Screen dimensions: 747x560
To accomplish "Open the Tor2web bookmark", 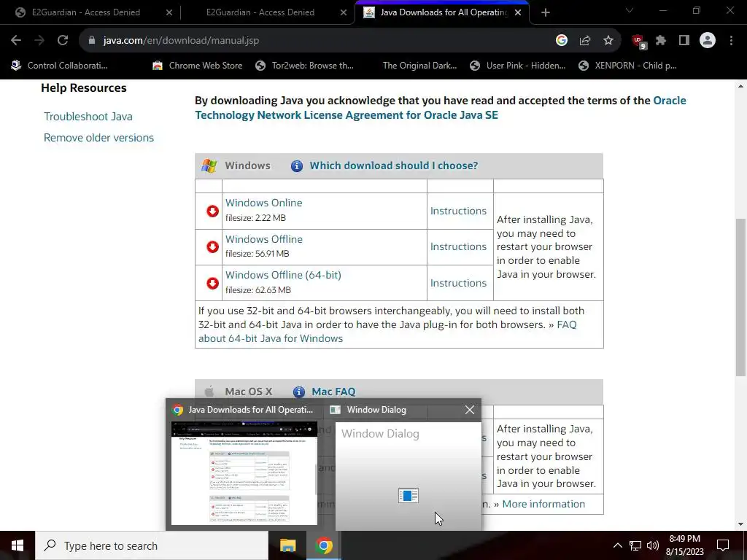I will tap(304, 66).
